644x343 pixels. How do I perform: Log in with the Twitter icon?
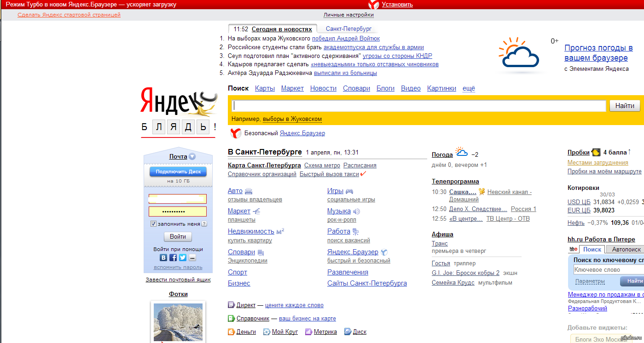pos(183,257)
